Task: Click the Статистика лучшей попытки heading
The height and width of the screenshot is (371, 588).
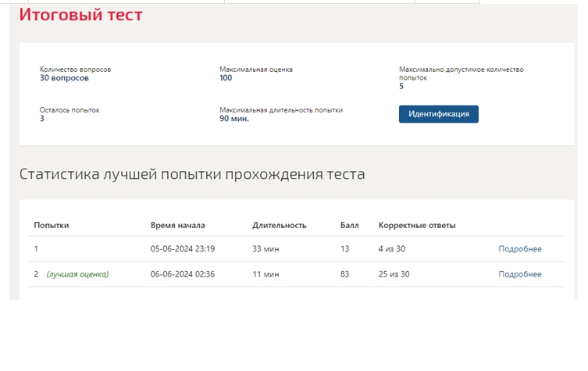Action: [x=192, y=174]
